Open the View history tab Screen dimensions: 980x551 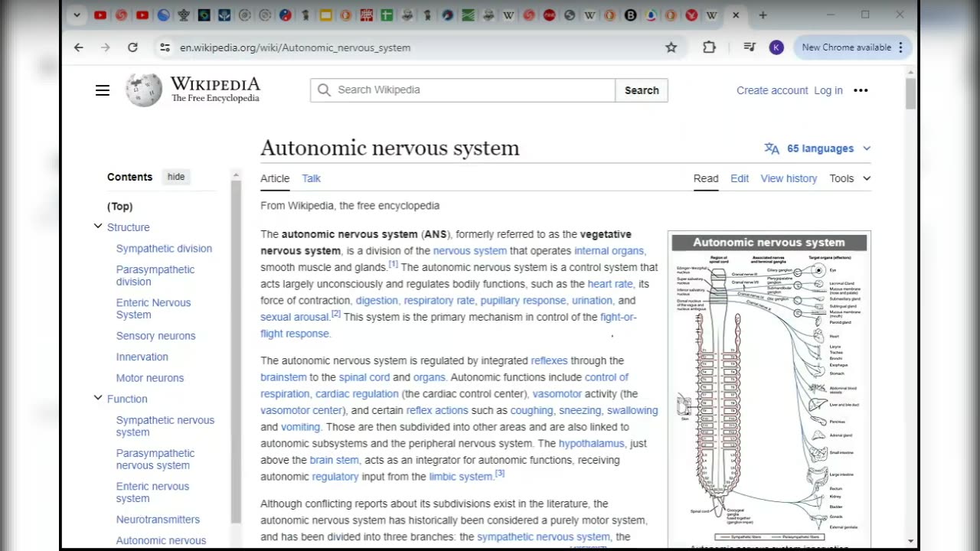pyautogui.click(x=789, y=178)
